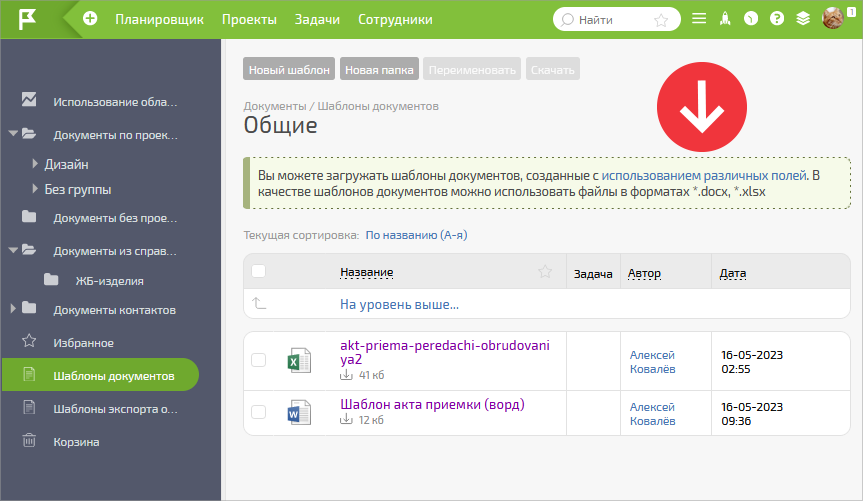Open the hamburger menu icon in the header
Viewport: 863px width, 501px height.
tap(699, 19)
